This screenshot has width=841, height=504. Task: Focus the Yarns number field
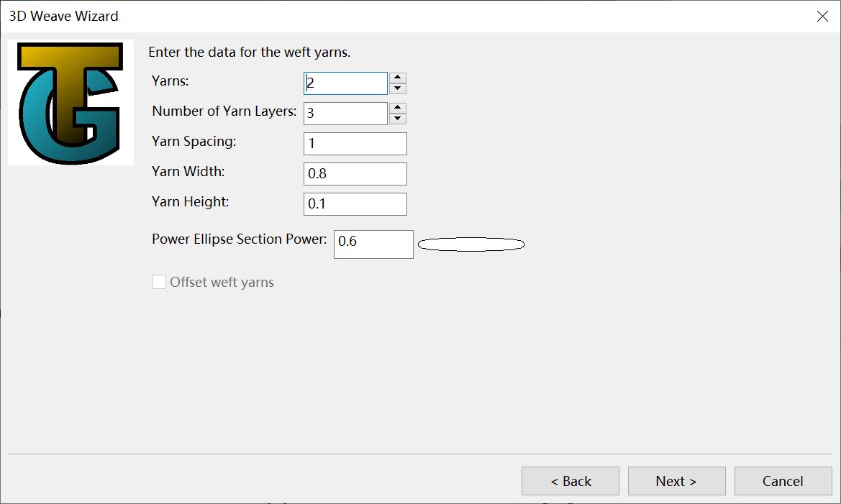[345, 83]
